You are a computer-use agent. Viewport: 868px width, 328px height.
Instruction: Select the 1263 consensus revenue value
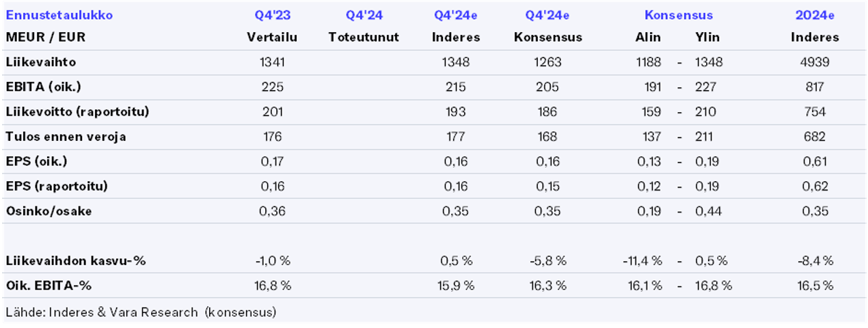[x=547, y=62]
